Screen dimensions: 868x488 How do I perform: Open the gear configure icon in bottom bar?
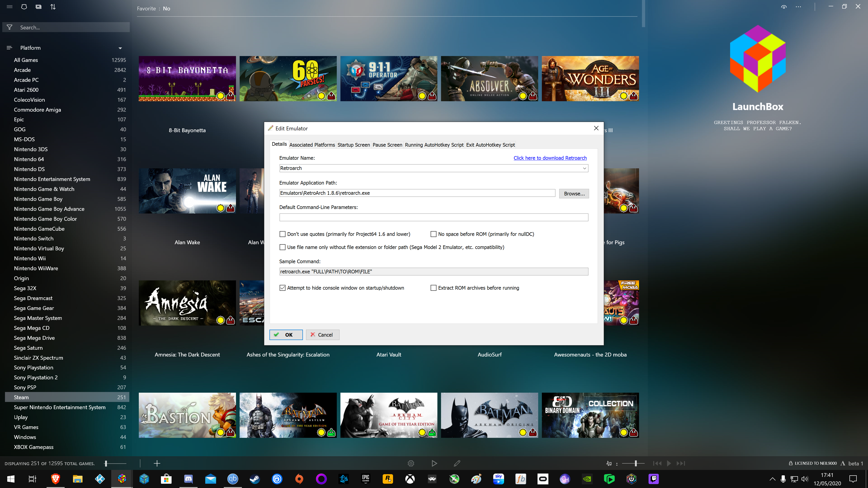(x=411, y=463)
